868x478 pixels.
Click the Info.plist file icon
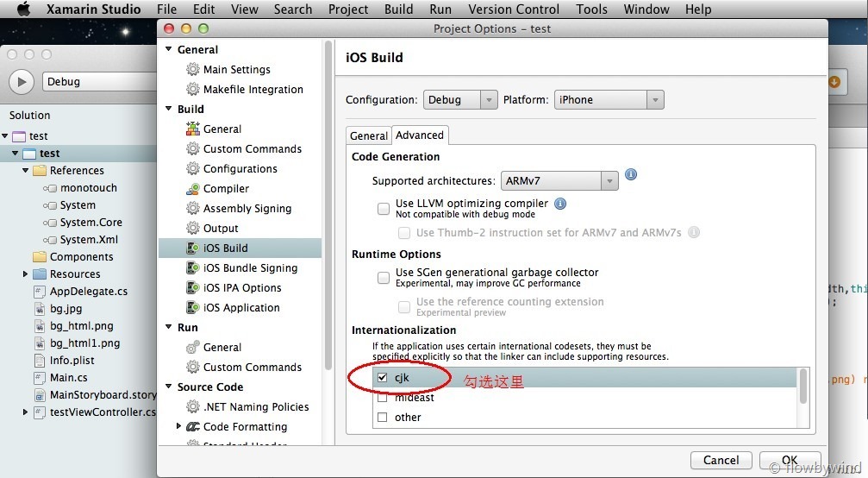[x=40, y=361]
